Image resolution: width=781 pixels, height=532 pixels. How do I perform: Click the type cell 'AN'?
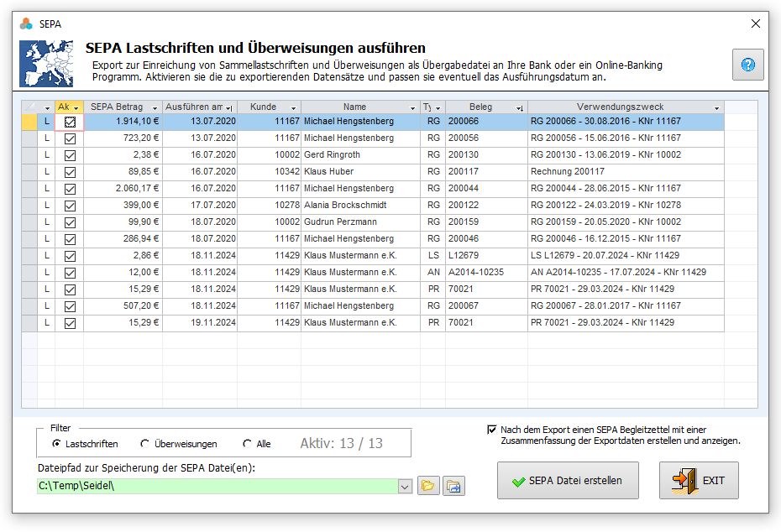433,272
